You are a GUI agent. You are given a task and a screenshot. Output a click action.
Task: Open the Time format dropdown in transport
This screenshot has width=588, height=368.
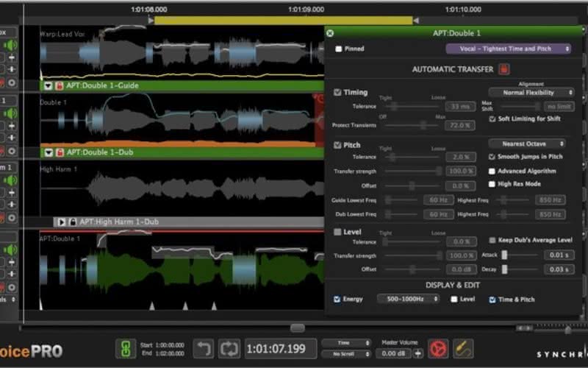[x=346, y=343]
